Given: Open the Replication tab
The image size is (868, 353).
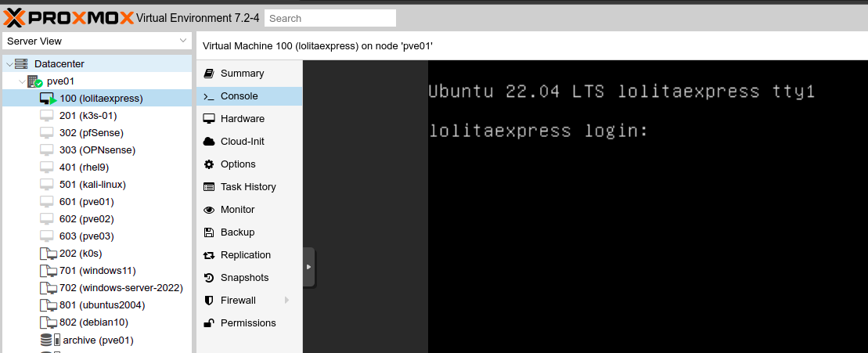Looking at the screenshot, I should (249, 254).
